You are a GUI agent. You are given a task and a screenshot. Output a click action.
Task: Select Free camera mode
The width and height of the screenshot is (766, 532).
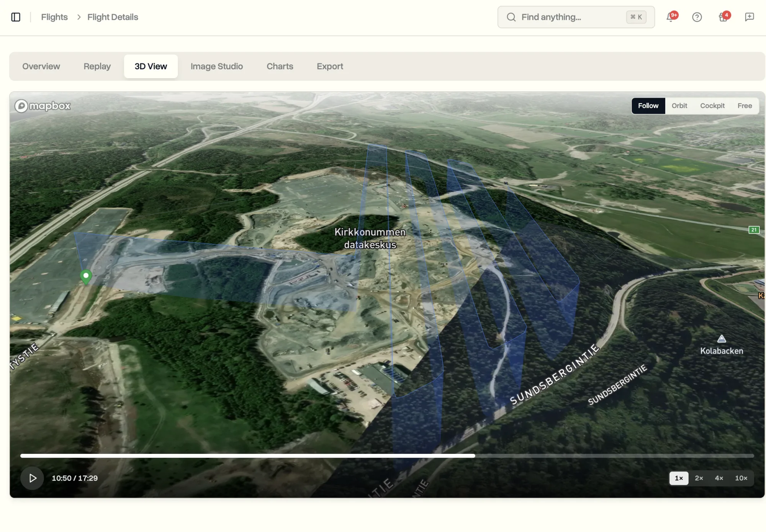tap(745, 106)
